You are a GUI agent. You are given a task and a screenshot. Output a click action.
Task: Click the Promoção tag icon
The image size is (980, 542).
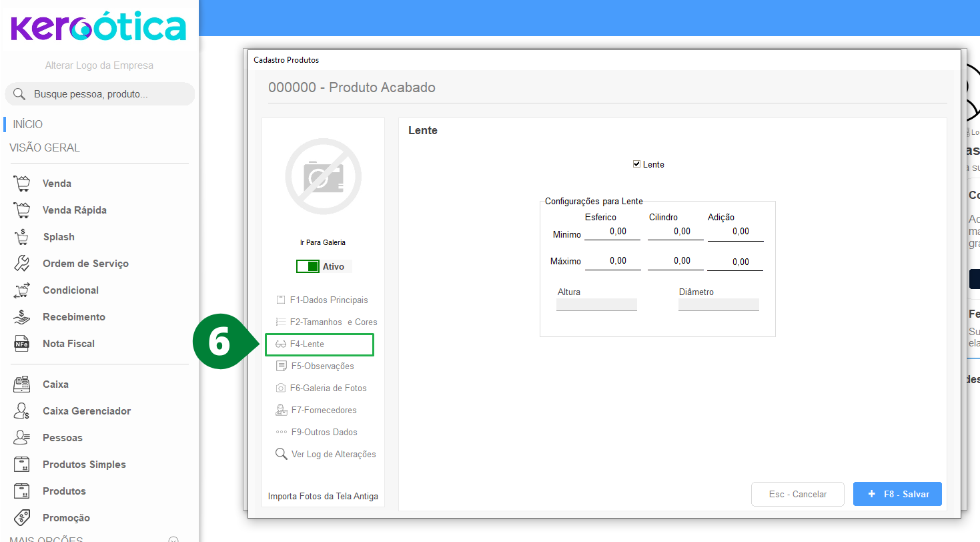point(21,518)
